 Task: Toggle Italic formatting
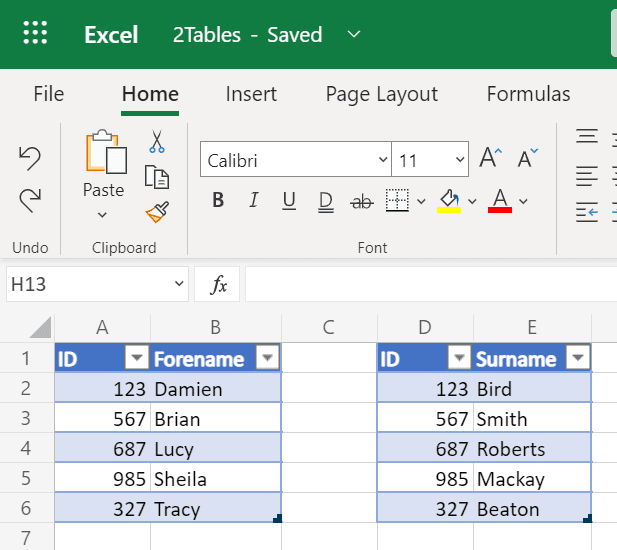[253, 202]
